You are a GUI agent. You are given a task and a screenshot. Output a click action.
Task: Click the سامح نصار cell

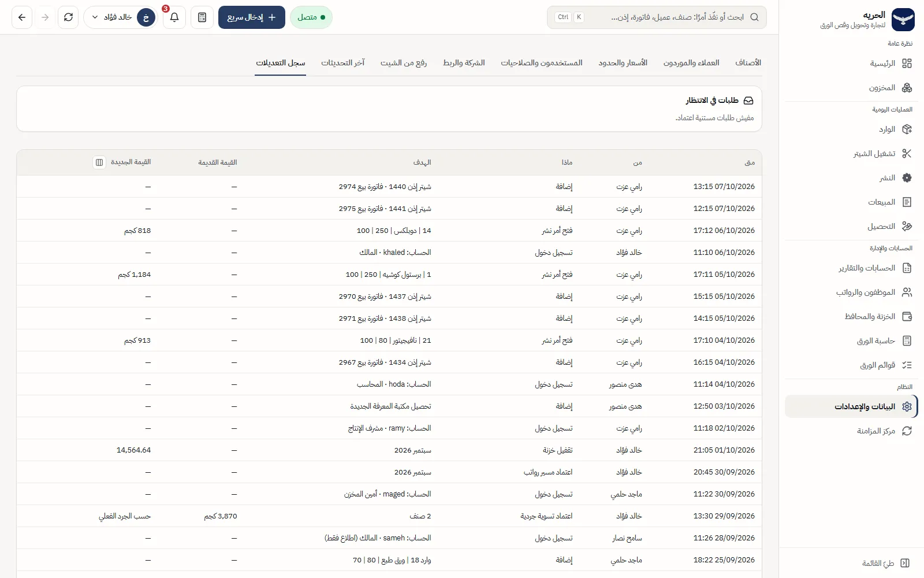pos(627,538)
